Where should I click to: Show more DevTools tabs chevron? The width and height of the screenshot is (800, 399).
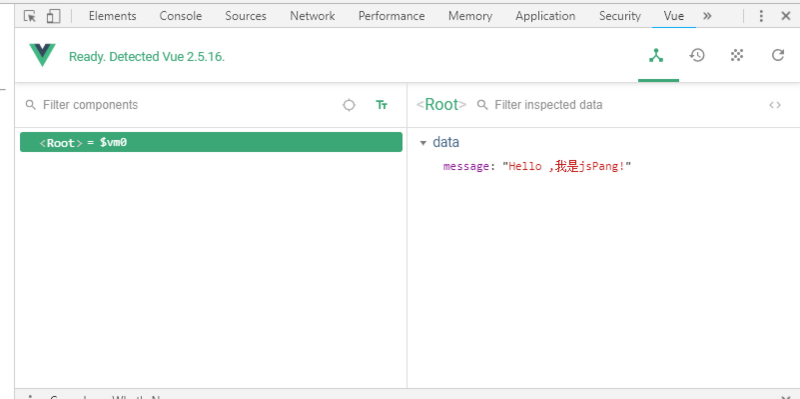[707, 16]
